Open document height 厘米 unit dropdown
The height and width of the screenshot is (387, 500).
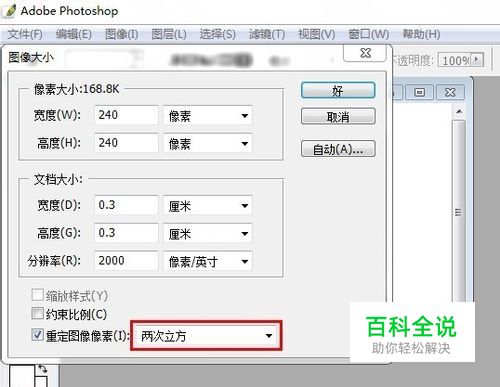tap(208, 233)
